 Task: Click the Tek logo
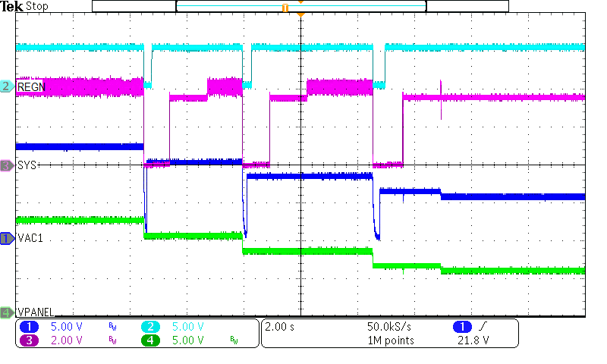(11, 6)
